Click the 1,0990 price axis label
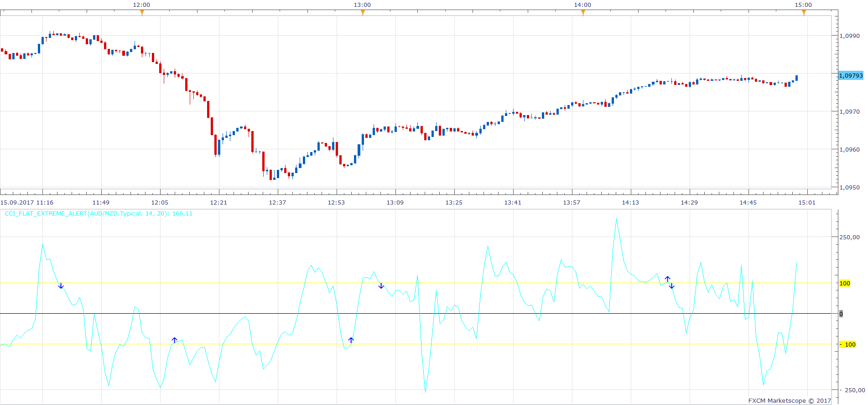The image size is (868, 405). coord(850,36)
